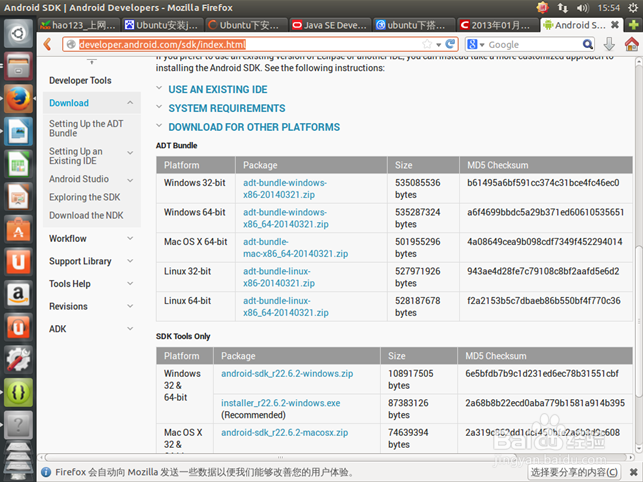Expand Support Library sidebar section
Viewport: 643px width, 482px height.
tap(130, 261)
